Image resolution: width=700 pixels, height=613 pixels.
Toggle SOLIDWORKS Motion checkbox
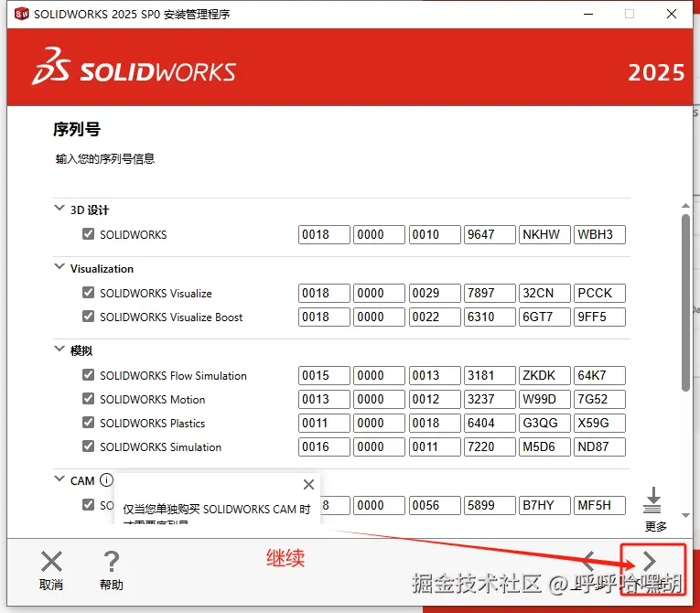[89, 398]
